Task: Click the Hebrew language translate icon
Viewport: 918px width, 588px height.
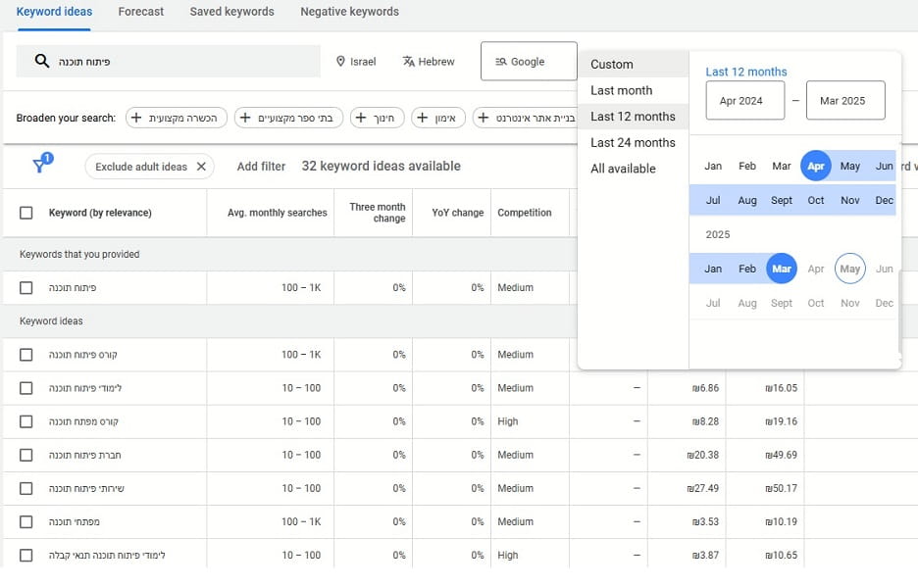Action: 409,62
